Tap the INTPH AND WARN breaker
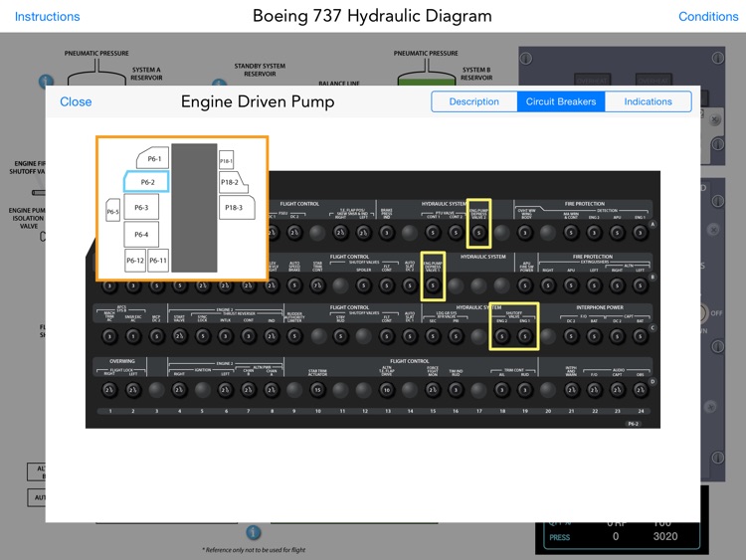Image resolution: width=746 pixels, height=560 pixels. 571,390
